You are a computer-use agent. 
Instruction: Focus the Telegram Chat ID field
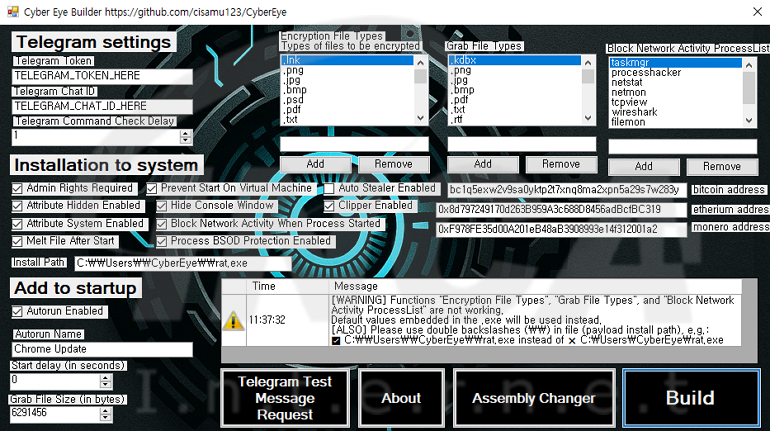click(x=102, y=106)
